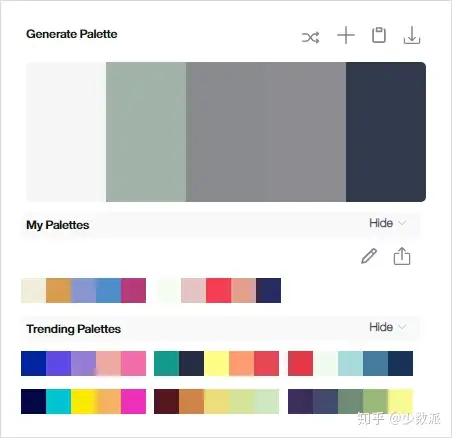Select the dark navy color in generated palette
Viewport: 452px width, 438px height.
pos(386,132)
